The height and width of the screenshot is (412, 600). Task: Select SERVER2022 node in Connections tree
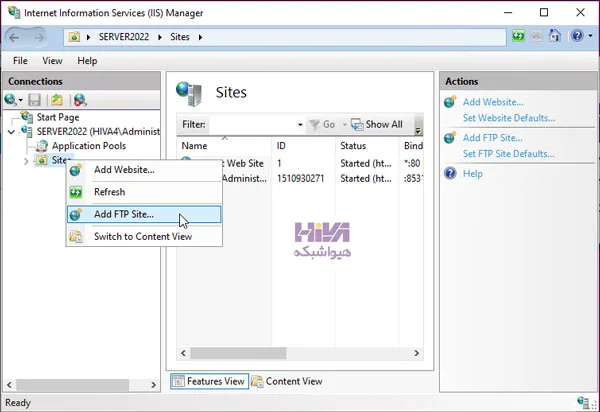98,132
